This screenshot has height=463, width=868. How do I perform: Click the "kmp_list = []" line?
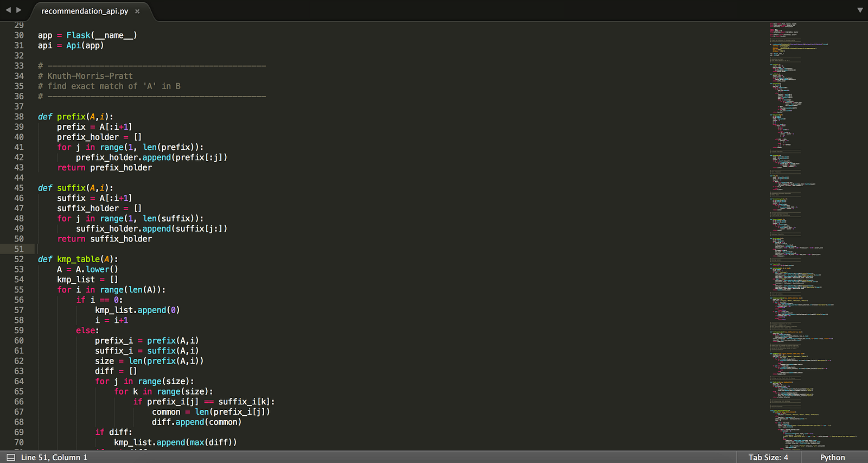click(x=87, y=280)
